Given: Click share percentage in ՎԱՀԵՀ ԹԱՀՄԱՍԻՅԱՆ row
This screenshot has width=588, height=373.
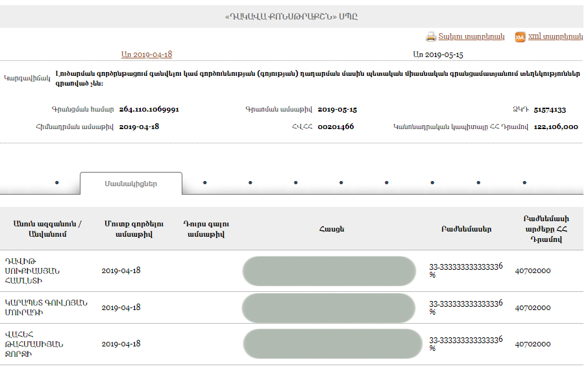Looking at the screenshot, I should coord(466,343).
